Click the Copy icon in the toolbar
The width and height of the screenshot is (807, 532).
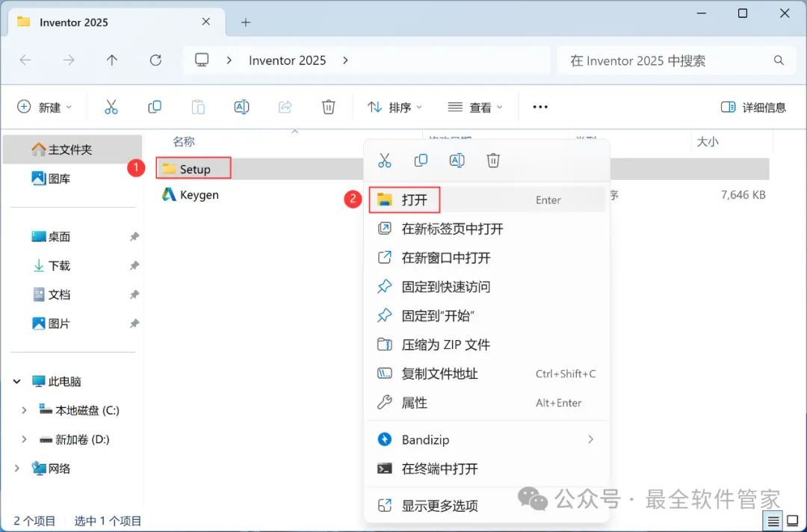point(155,107)
